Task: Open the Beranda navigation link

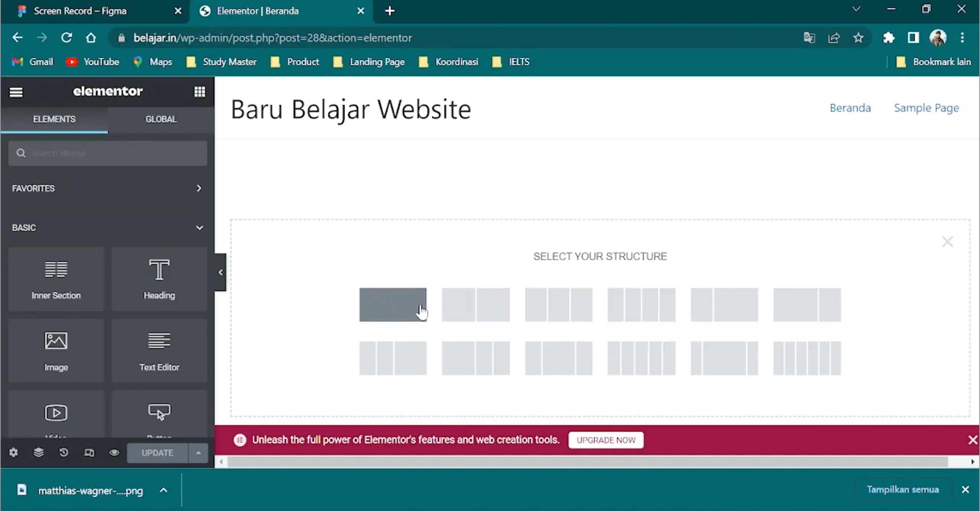Action: coord(850,108)
